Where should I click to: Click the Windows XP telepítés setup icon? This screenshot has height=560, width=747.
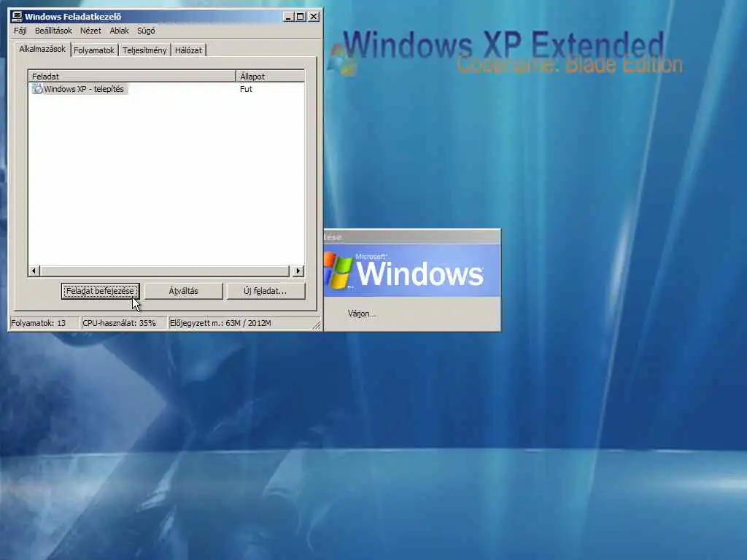[37, 89]
